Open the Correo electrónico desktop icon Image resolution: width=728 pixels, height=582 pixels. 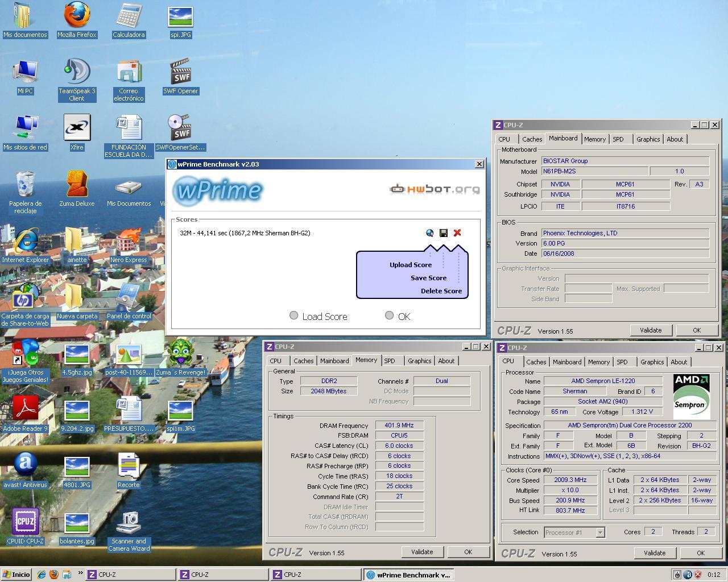pyautogui.click(x=129, y=80)
